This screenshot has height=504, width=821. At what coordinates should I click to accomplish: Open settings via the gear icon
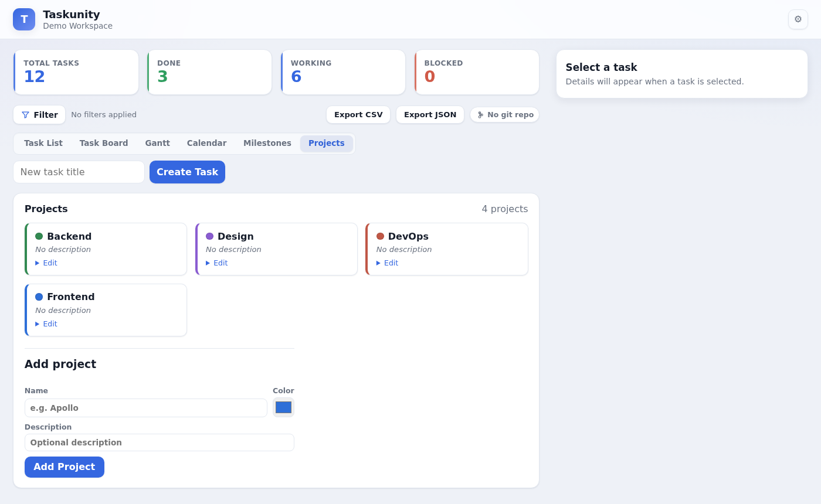coord(798,19)
